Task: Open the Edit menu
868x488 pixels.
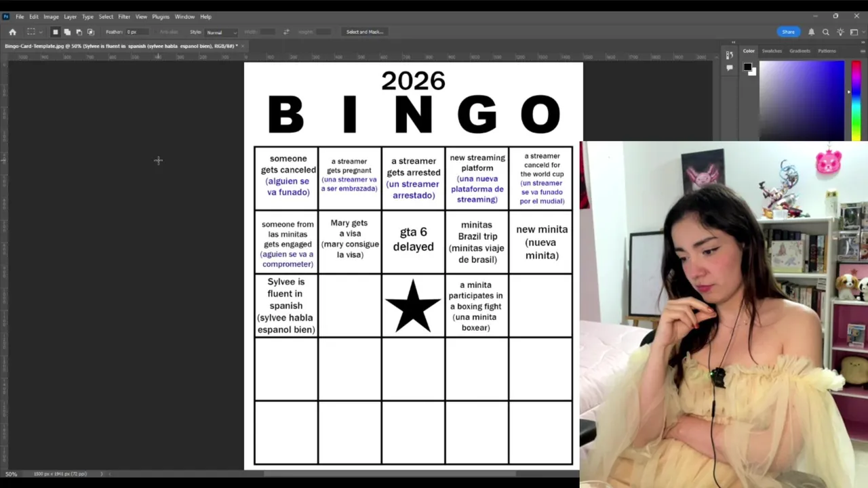Action: click(x=34, y=16)
